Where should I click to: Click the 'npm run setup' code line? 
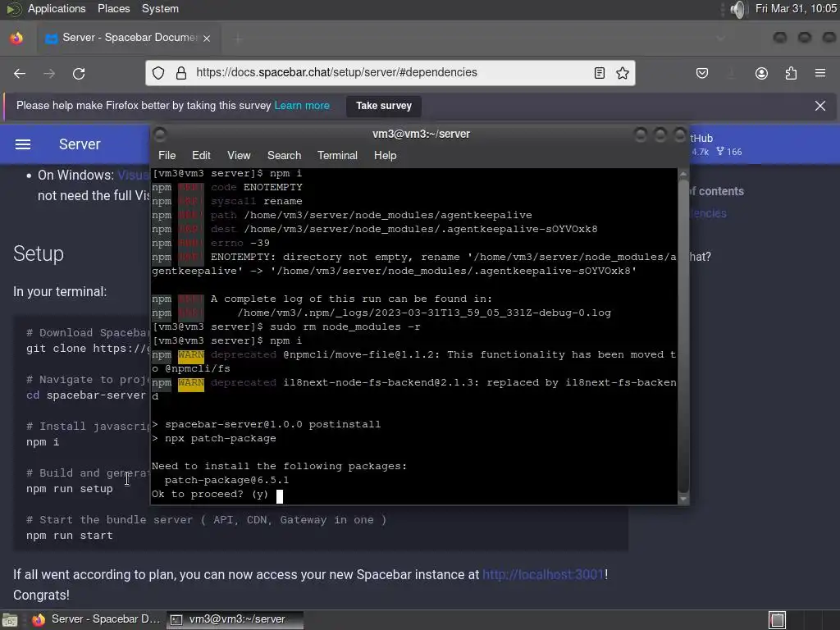click(70, 489)
